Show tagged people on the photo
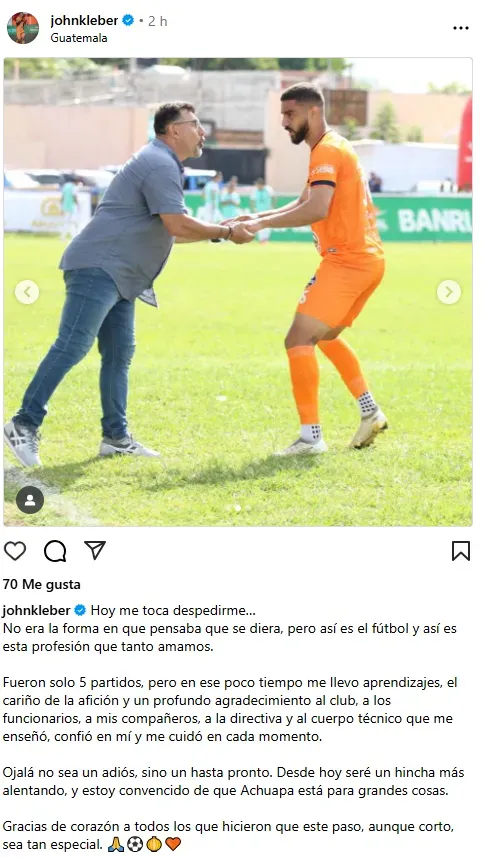Image resolution: width=493 pixels, height=858 pixels. pyautogui.click(x=30, y=500)
